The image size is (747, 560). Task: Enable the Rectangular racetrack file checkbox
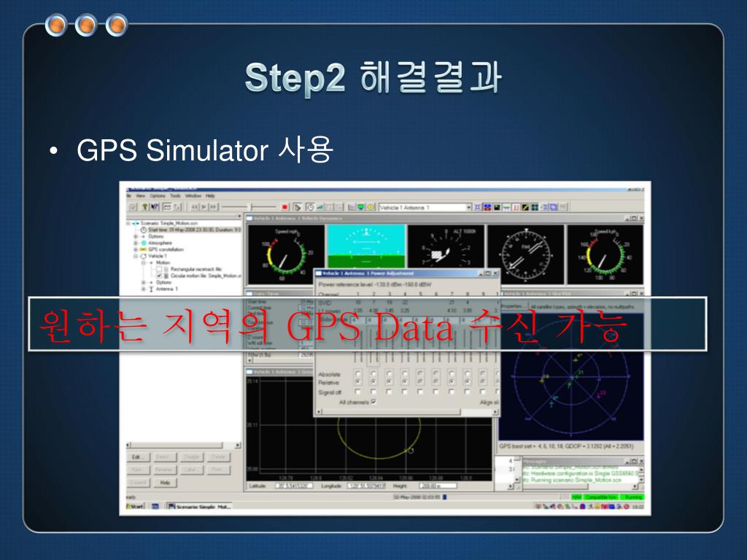pyautogui.click(x=159, y=269)
